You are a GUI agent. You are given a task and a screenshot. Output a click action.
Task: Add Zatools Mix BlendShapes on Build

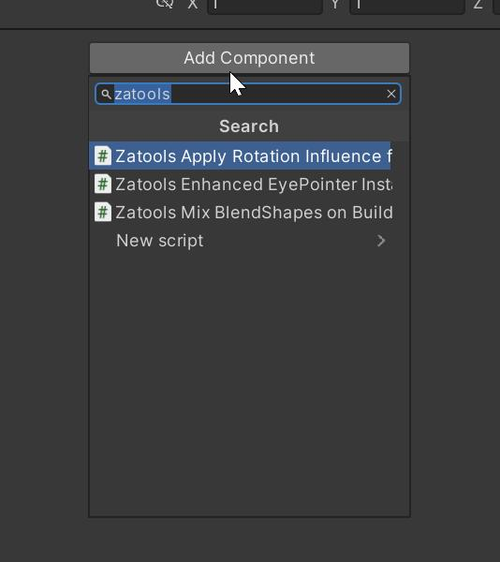click(240, 212)
